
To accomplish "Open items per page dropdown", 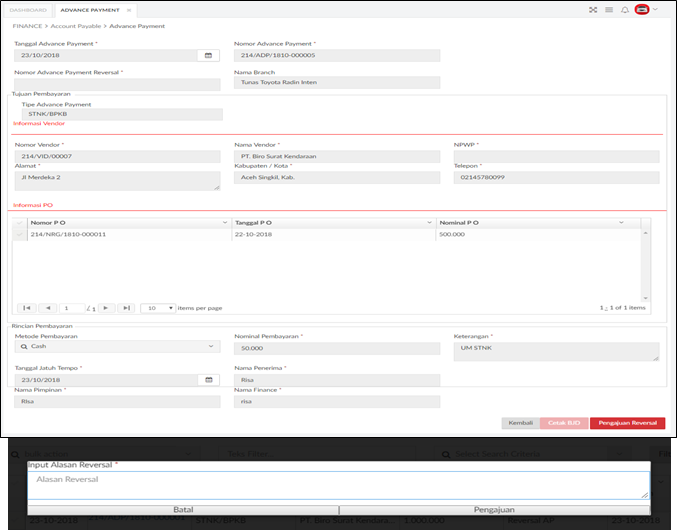I will (x=158, y=308).
